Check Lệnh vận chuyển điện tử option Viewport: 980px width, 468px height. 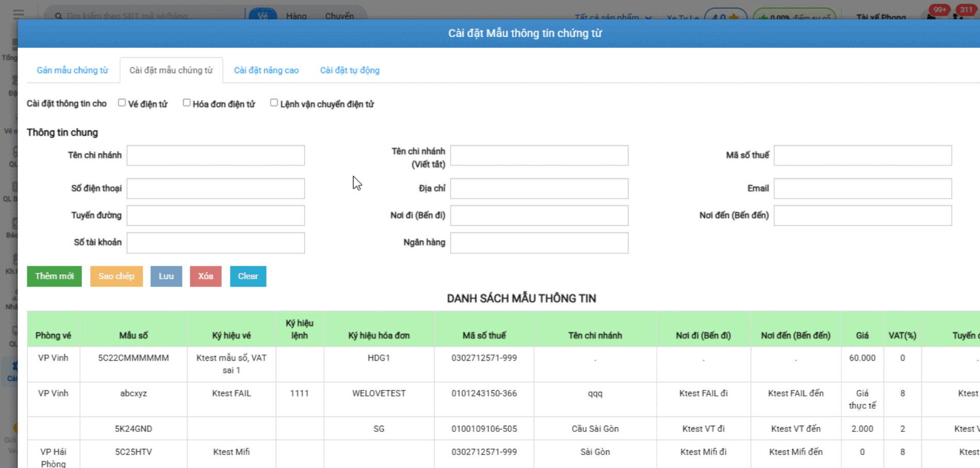click(x=274, y=103)
